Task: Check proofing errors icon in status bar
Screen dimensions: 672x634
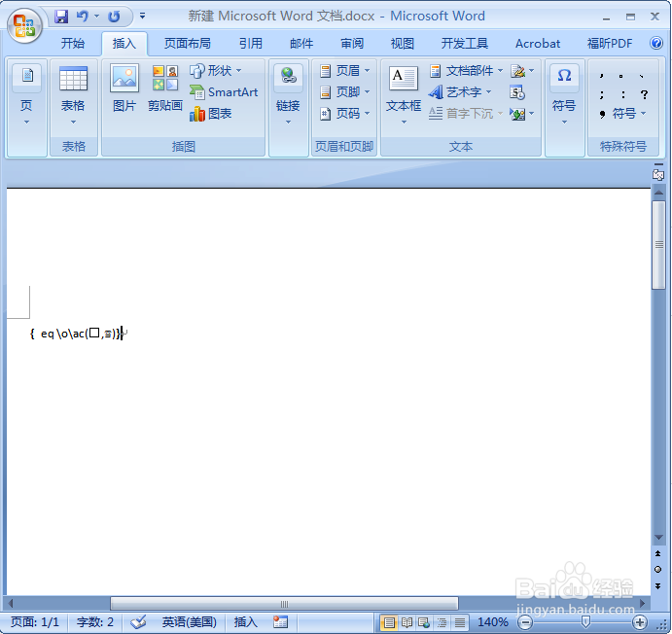Action: click(138, 622)
